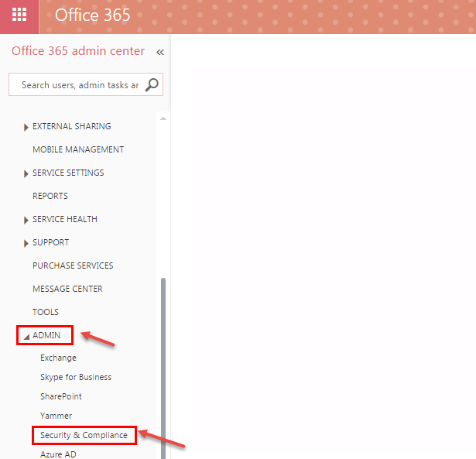Go to PURCHASE SERVICES

(73, 265)
